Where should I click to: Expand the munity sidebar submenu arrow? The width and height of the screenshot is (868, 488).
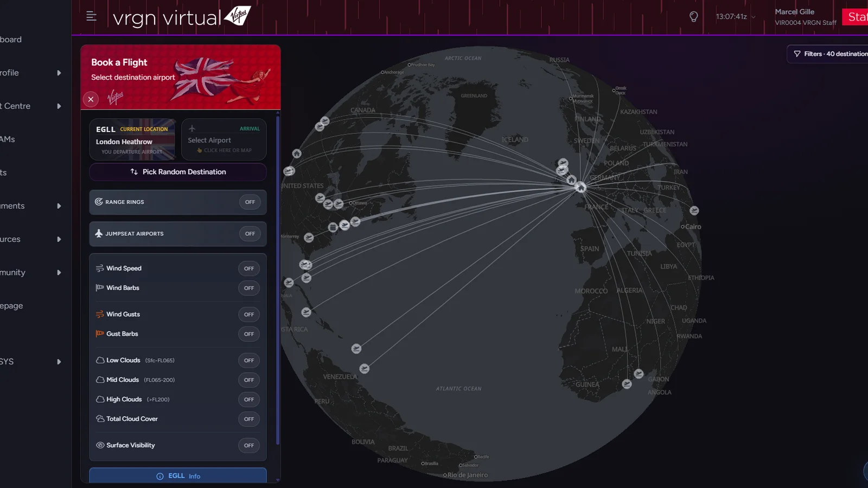coord(59,273)
